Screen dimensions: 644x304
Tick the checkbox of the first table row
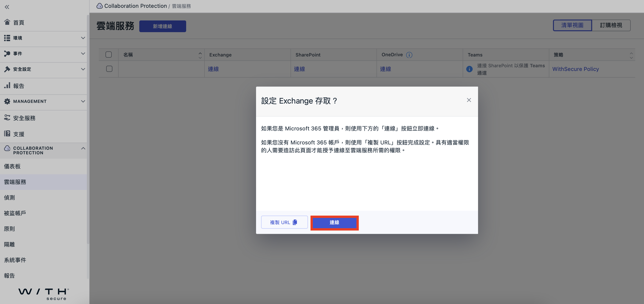pos(109,69)
